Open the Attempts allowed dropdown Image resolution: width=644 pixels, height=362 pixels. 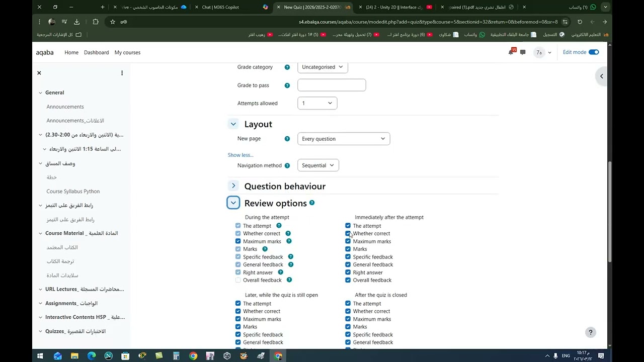point(317,103)
